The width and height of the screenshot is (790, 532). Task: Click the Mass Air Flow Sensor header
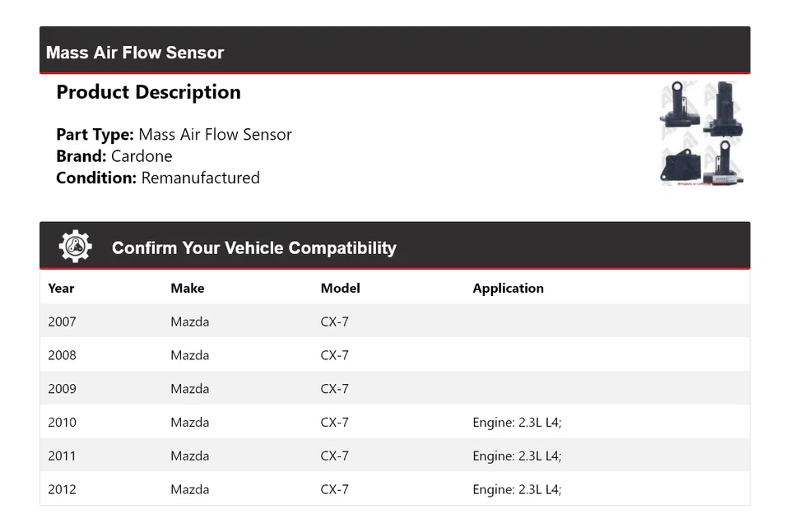click(135, 53)
